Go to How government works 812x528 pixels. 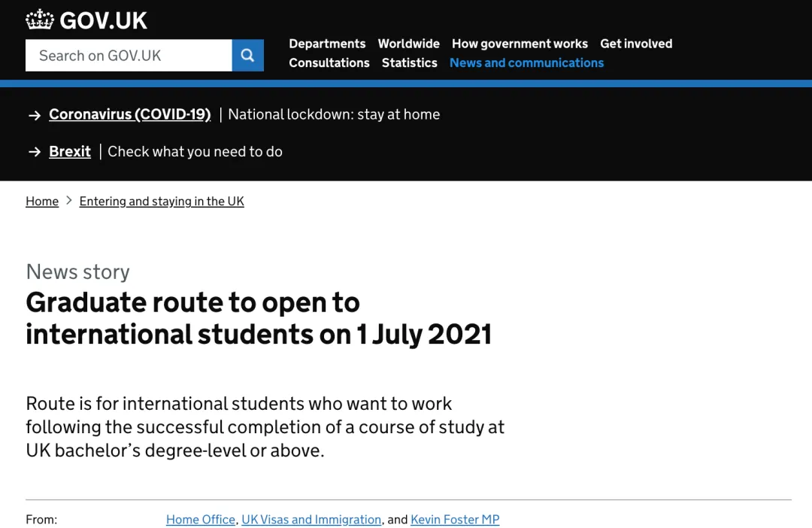coord(520,44)
